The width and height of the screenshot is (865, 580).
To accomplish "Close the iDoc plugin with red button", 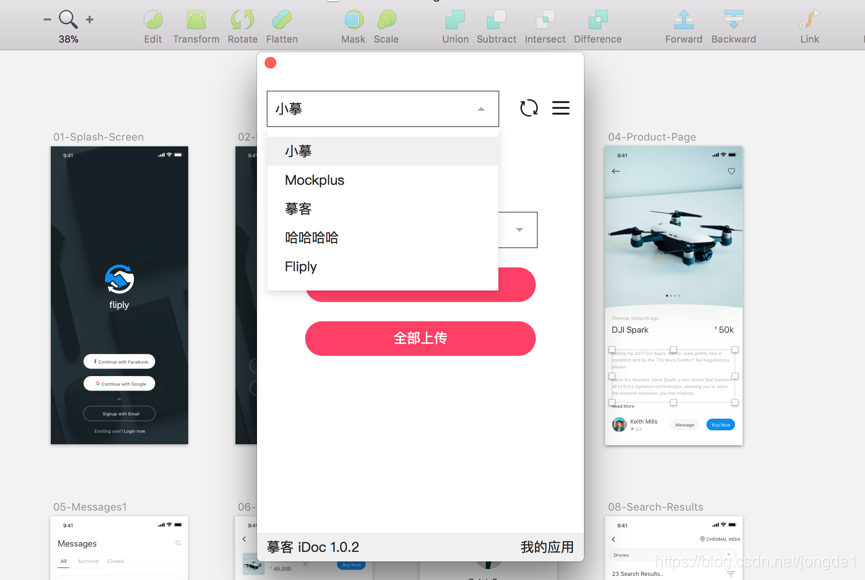I will [270, 63].
